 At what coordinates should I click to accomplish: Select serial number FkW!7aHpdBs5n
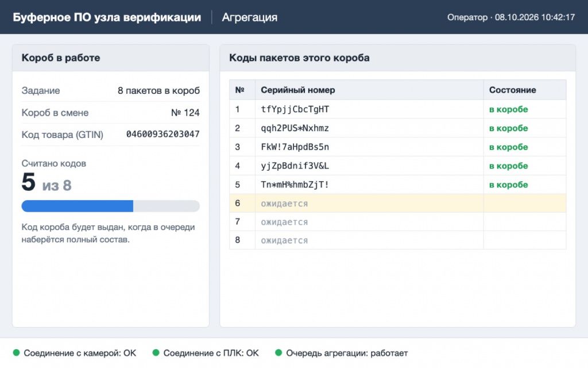point(295,147)
